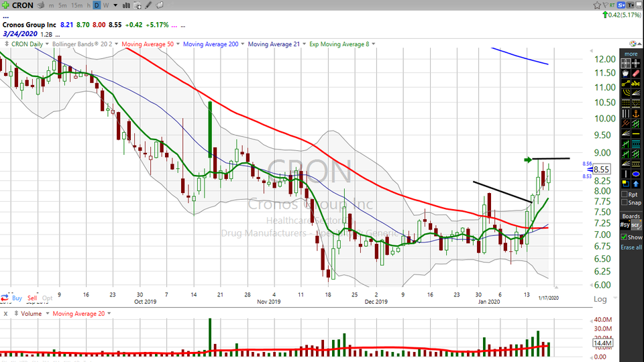Select the grid crosshair pointer tool

point(626,63)
